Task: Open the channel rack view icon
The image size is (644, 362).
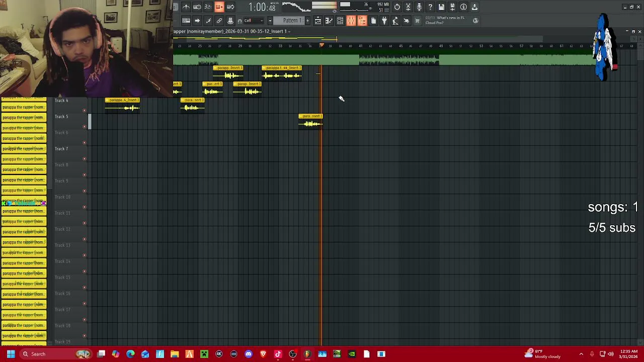Action: (340, 21)
